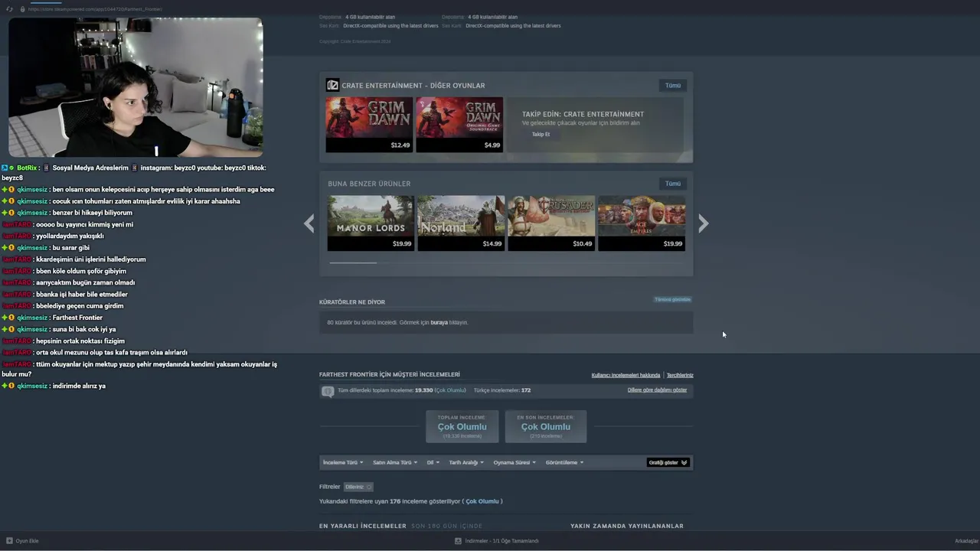Click the downloads icon in the bottom bar
This screenshot has height=551, width=980.
pyautogui.click(x=458, y=541)
